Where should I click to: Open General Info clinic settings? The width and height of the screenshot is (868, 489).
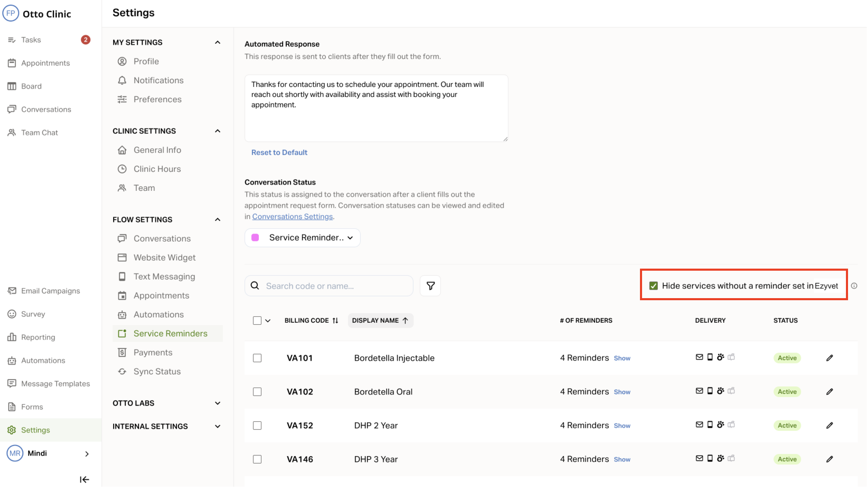(x=157, y=150)
